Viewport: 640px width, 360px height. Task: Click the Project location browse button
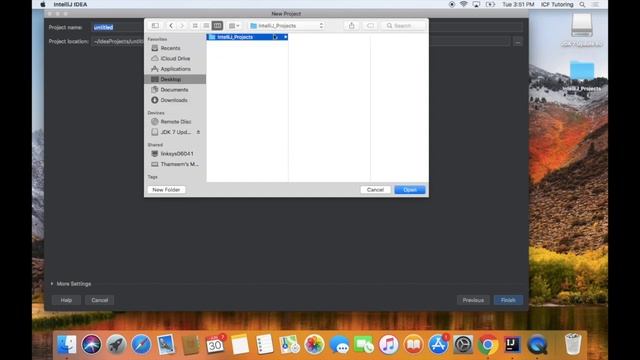[518, 42]
